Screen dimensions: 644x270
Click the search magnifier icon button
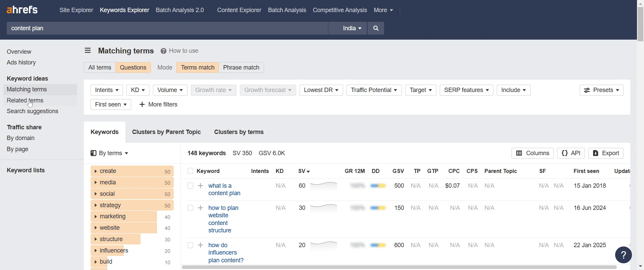[376, 28]
